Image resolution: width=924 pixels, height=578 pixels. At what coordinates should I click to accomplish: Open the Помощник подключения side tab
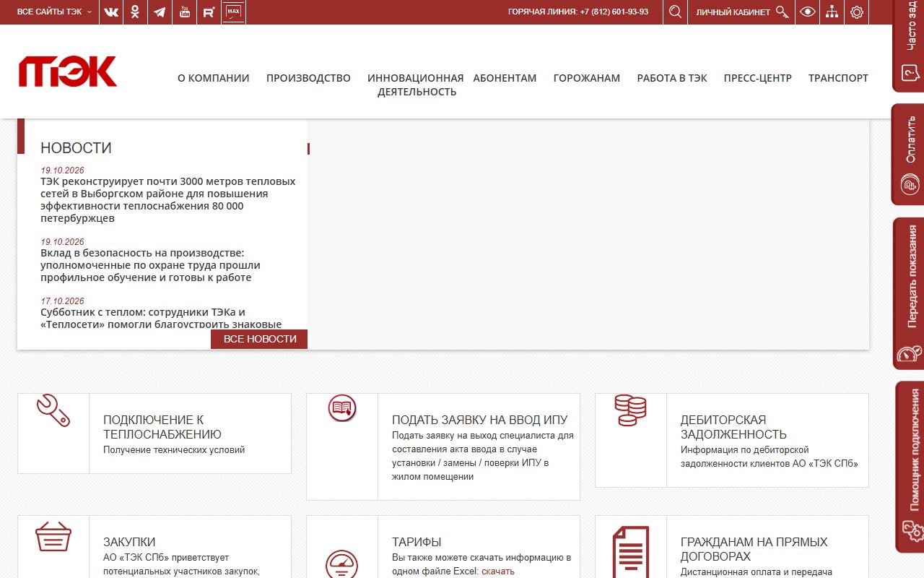910,467
